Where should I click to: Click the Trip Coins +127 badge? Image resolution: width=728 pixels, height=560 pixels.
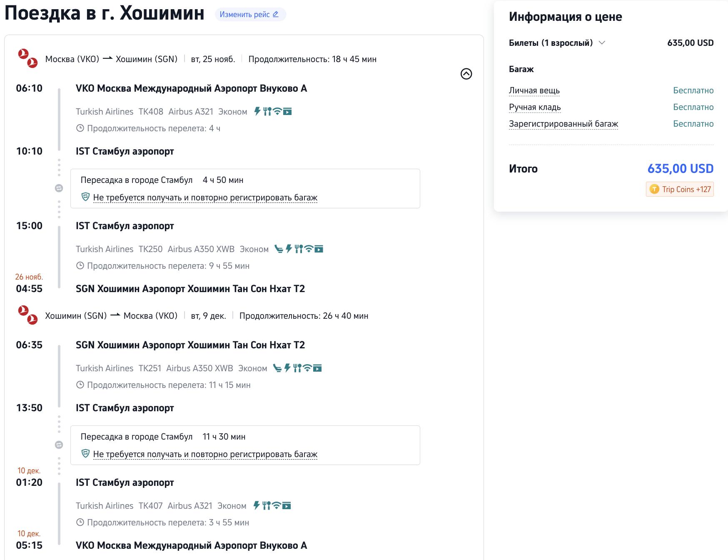click(x=680, y=189)
